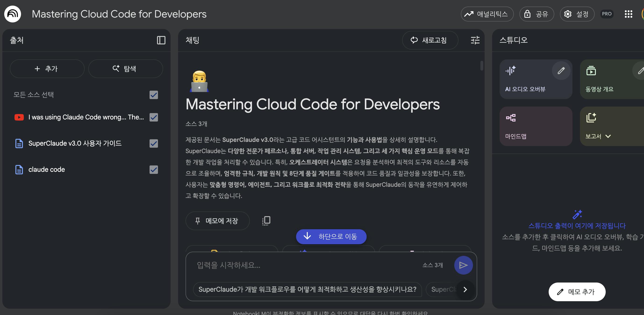This screenshot has width=644, height=315.
Task: Click the audio waveform sparkle icon
Action: [x=511, y=71]
